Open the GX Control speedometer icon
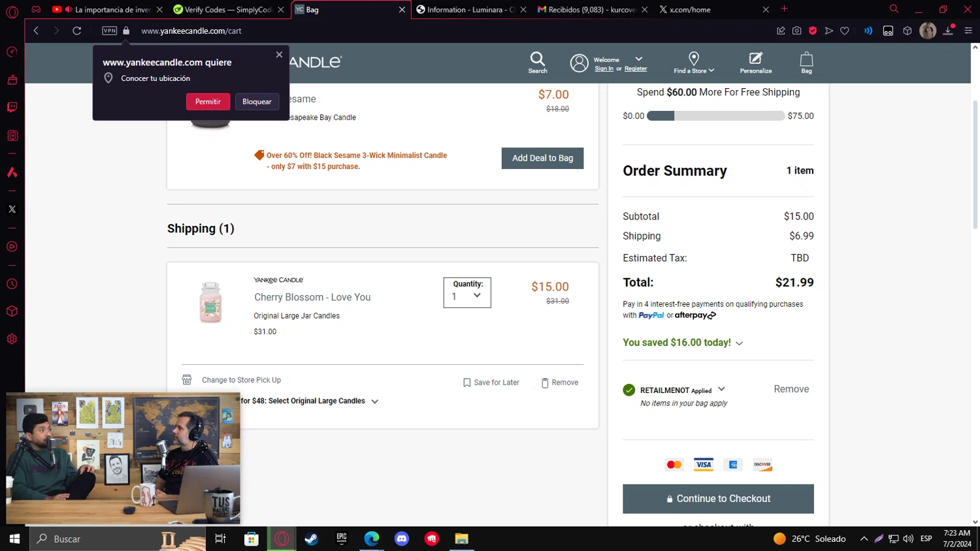This screenshot has width=980, height=551. tap(12, 52)
